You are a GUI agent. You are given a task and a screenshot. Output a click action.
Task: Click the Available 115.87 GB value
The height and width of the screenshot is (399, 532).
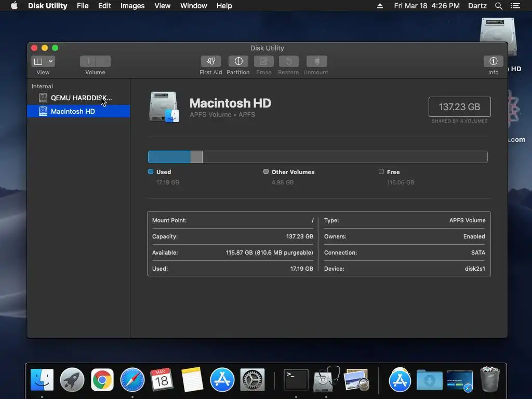pos(270,253)
